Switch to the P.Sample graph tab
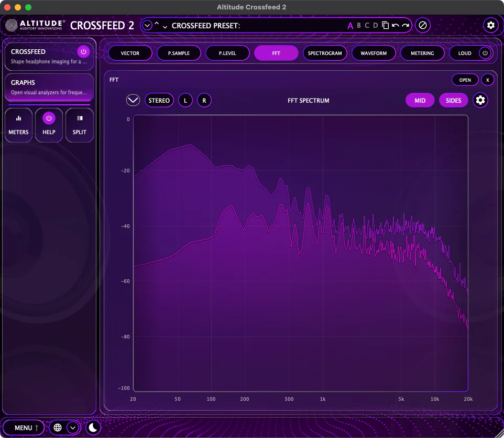 click(x=179, y=53)
